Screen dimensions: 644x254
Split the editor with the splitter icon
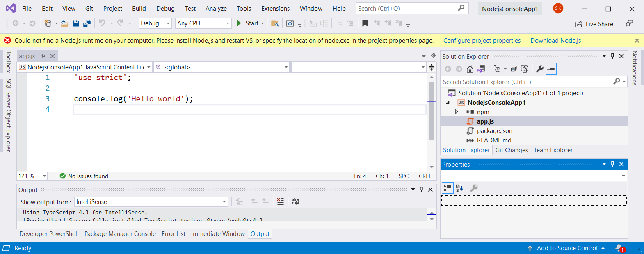pyautogui.click(x=432, y=67)
